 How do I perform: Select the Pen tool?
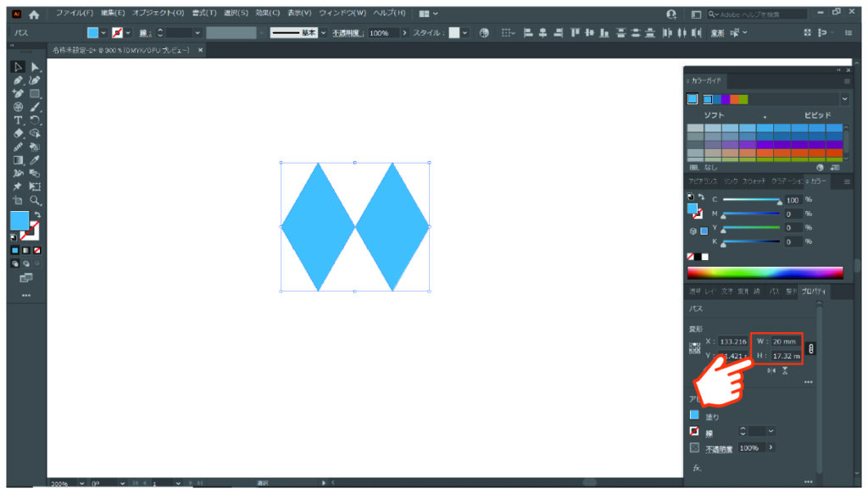18,80
